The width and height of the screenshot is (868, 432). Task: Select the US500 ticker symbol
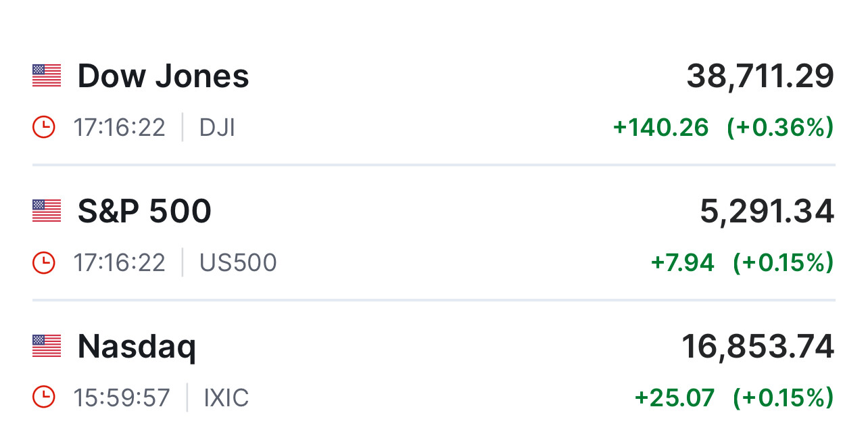[x=238, y=262]
